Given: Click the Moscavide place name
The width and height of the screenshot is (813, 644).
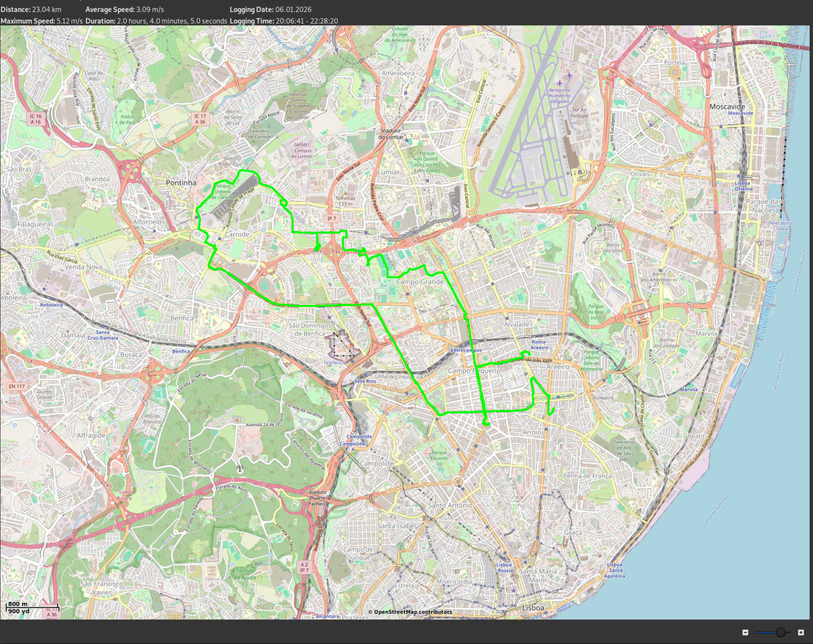Looking at the screenshot, I should (727, 106).
